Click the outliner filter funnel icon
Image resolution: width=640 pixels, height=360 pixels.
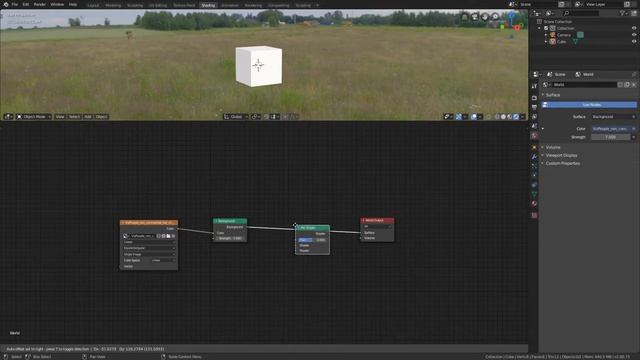(623, 13)
